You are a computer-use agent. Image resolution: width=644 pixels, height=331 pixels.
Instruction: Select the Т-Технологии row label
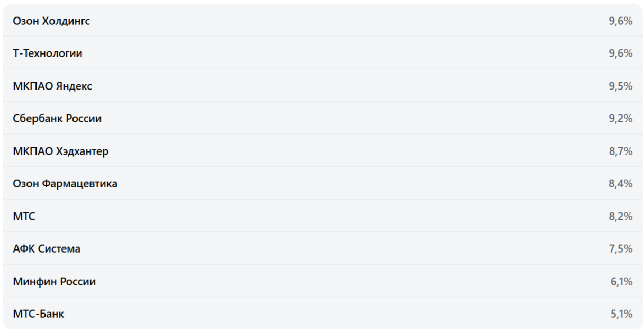coord(48,53)
